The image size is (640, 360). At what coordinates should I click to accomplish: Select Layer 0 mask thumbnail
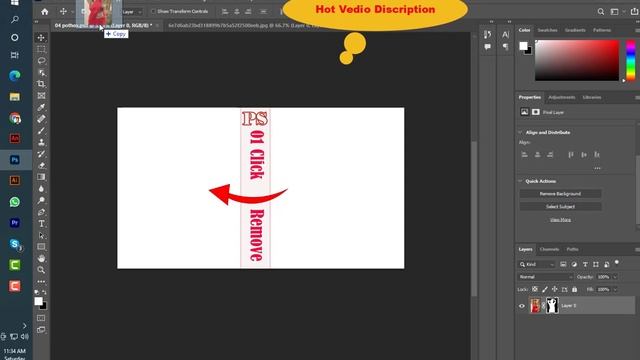click(552, 305)
